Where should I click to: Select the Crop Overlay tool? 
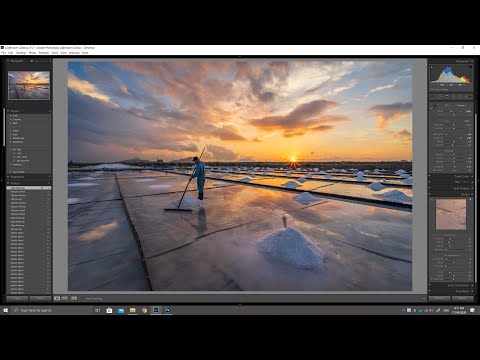[434, 96]
